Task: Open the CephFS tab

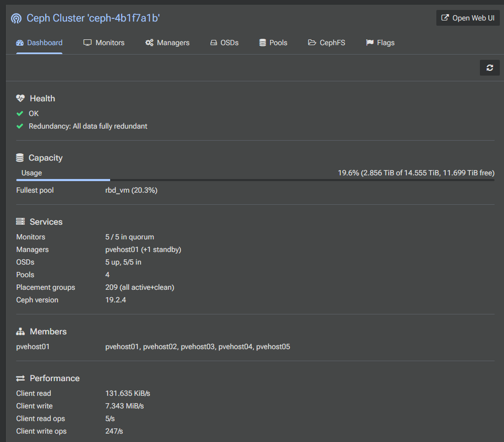Action: click(327, 43)
